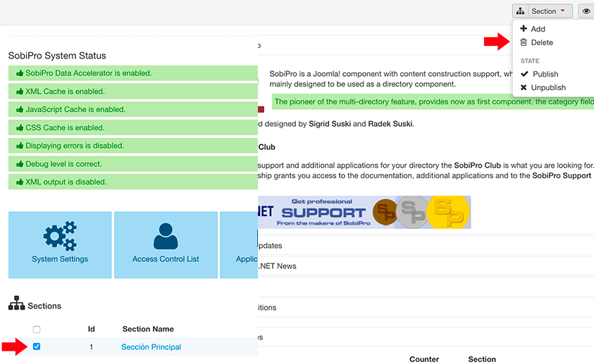
Task: Choose Add from the Section menu
Action: point(538,29)
